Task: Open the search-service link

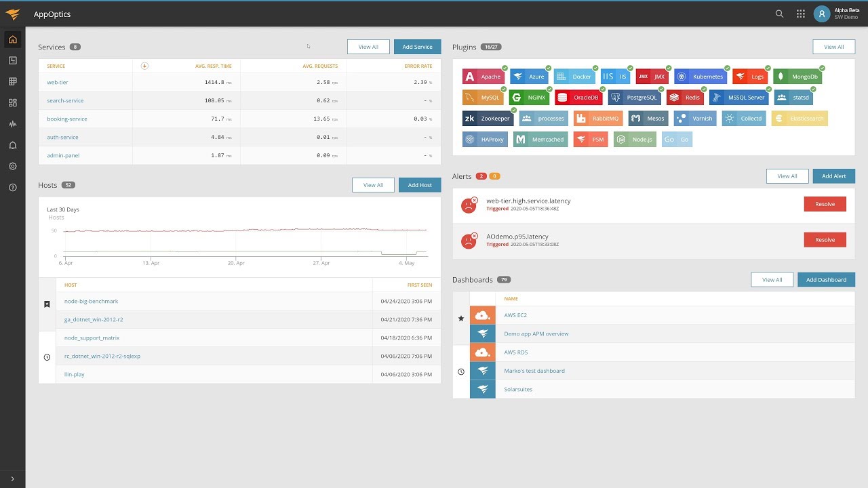Action: [x=65, y=100]
